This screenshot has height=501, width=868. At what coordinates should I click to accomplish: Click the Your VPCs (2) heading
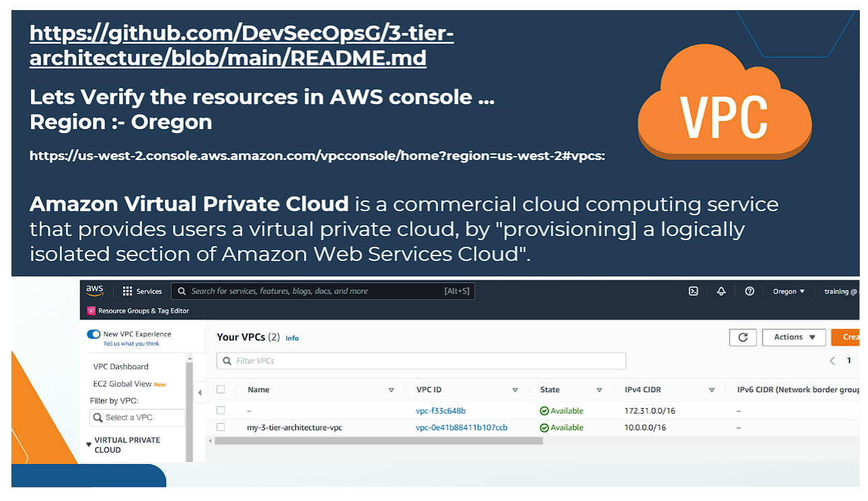pos(248,337)
